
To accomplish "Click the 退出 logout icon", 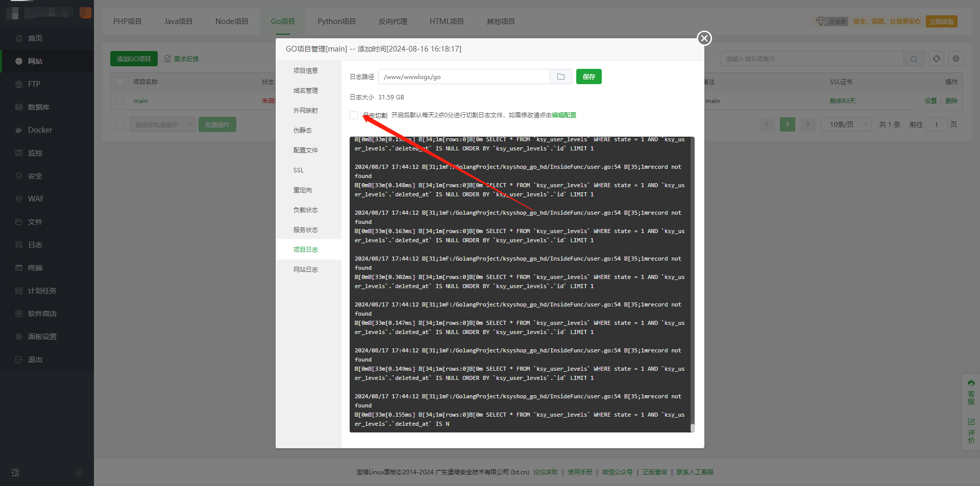I will pyautogui.click(x=19, y=360).
